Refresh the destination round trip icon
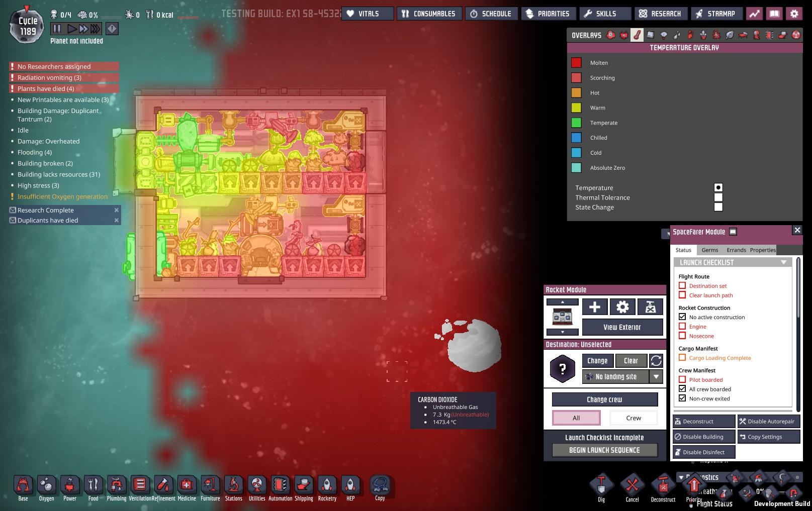The width and height of the screenshot is (812, 511). tap(656, 361)
